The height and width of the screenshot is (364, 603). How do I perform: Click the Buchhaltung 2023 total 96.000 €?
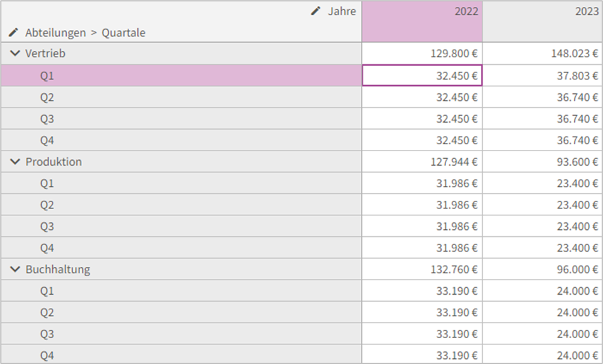543,269
